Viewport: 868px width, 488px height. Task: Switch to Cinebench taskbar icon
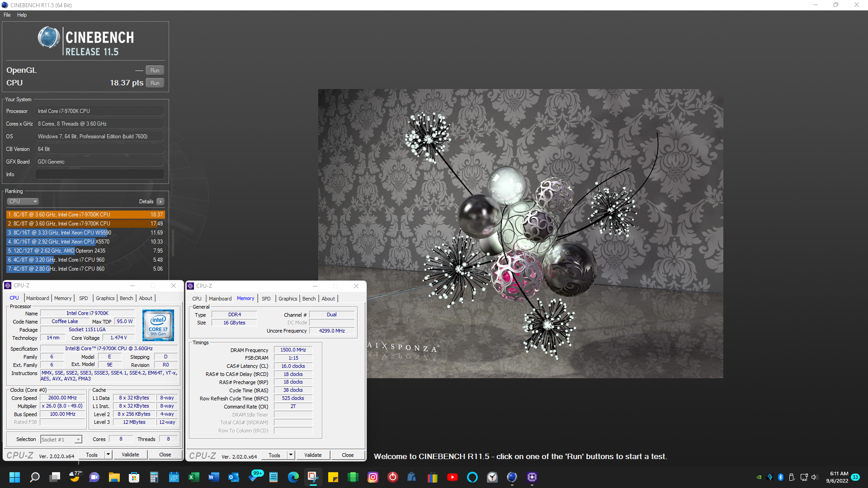[512, 477]
